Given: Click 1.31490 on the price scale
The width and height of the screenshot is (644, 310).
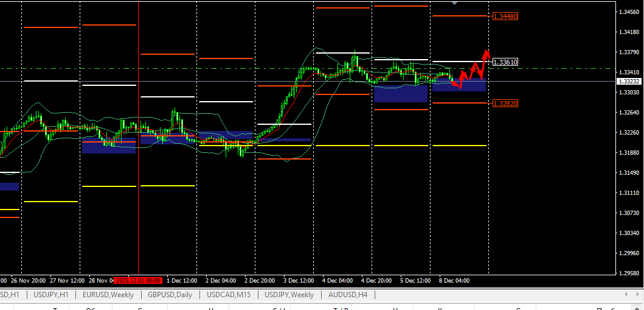Looking at the screenshot, I should [629, 173].
